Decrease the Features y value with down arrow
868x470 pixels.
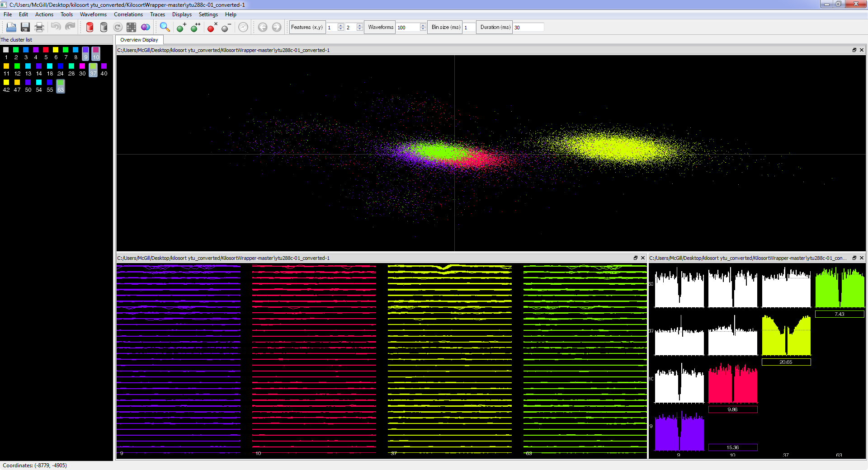[x=360, y=29]
